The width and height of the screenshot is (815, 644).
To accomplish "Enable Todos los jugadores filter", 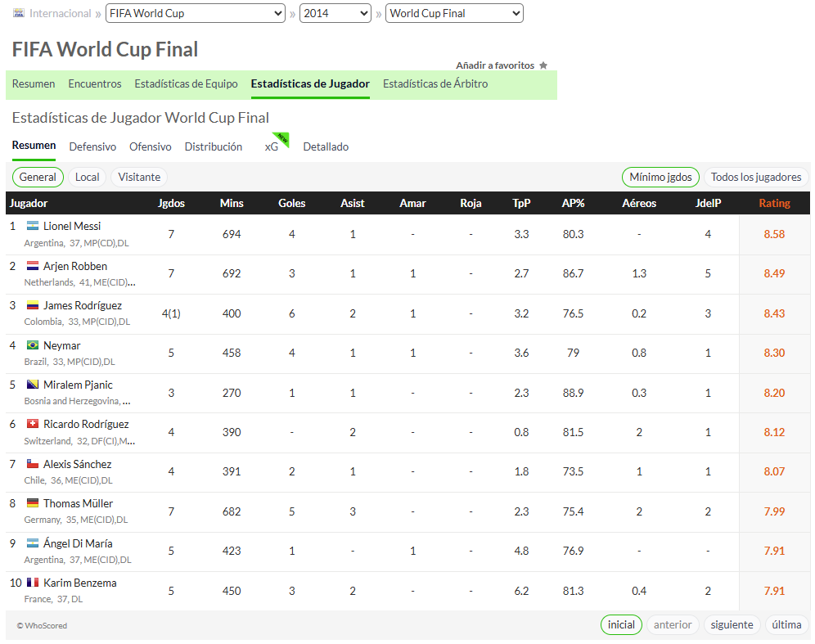I will (756, 178).
